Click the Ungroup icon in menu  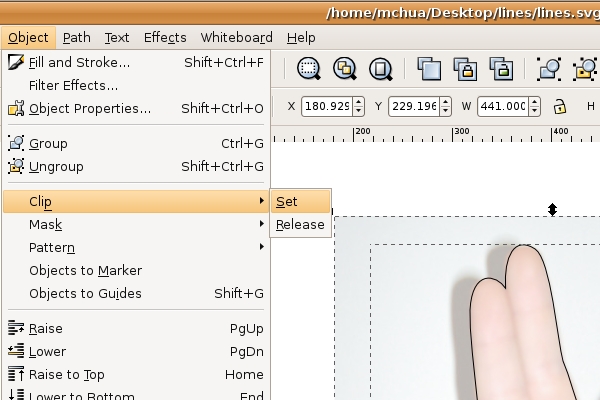(16, 166)
